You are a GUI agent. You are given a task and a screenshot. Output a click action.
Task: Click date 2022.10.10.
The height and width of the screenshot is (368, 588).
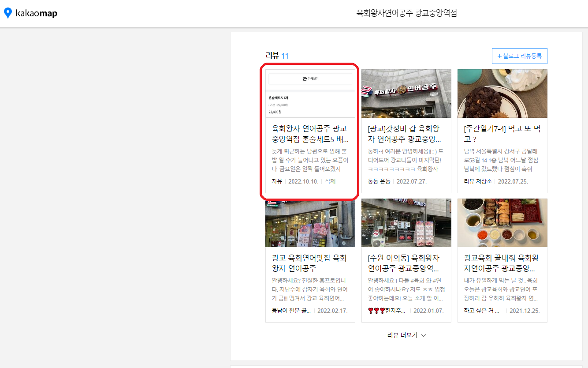pos(303,181)
